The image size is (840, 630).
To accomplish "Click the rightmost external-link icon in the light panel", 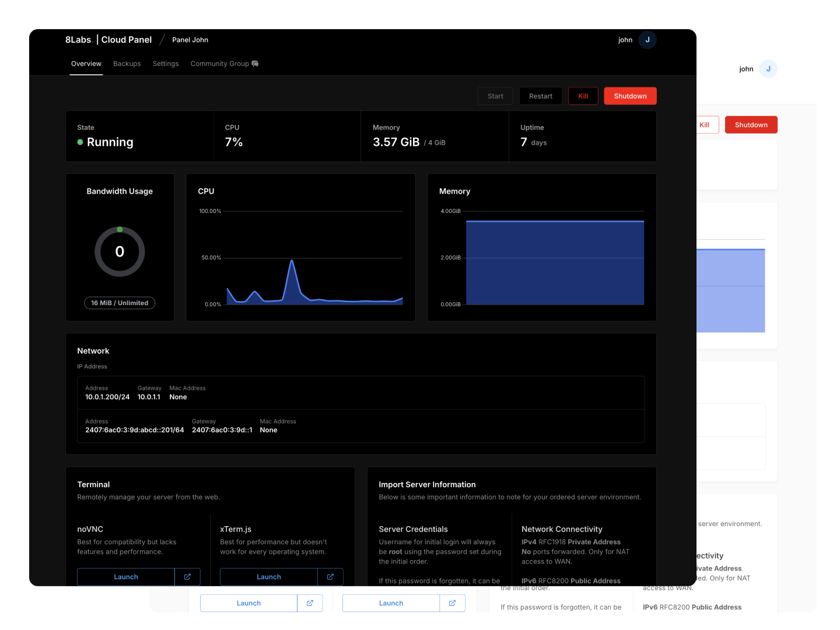I will (x=452, y=603).
